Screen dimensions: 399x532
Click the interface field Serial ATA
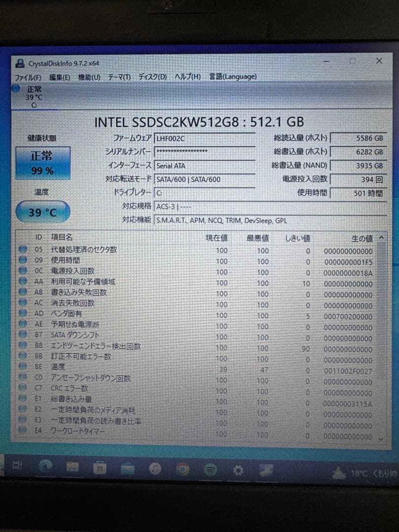204,166
